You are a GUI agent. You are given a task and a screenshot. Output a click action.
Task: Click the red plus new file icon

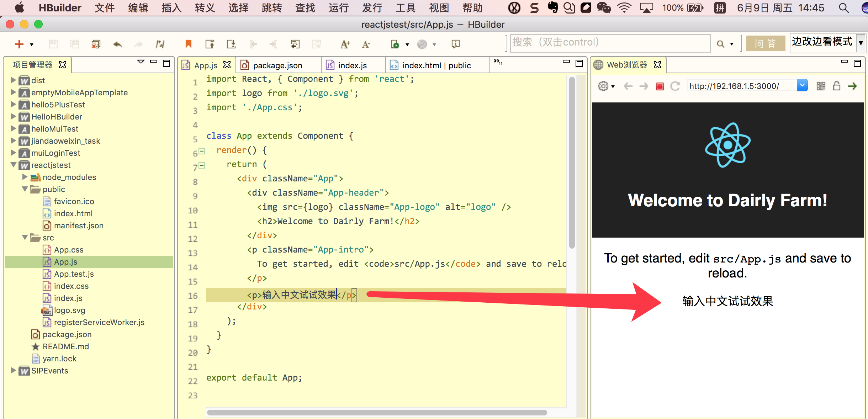tap(19, 44)
